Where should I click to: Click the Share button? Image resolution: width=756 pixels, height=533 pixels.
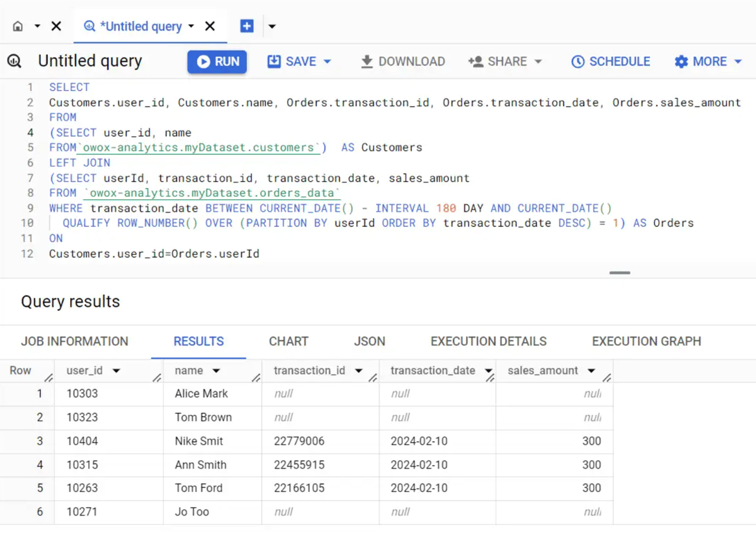coord(497,62)
